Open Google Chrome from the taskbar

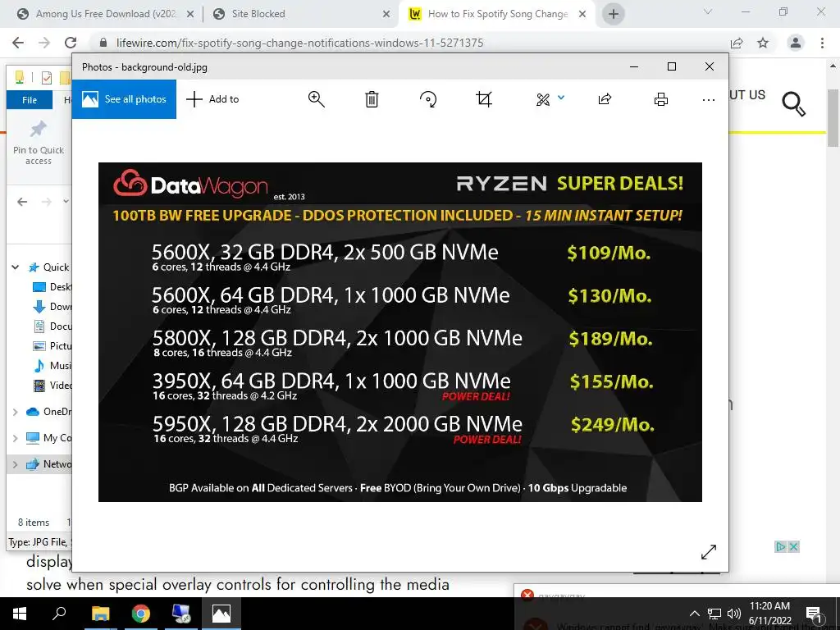coord(141,614)
